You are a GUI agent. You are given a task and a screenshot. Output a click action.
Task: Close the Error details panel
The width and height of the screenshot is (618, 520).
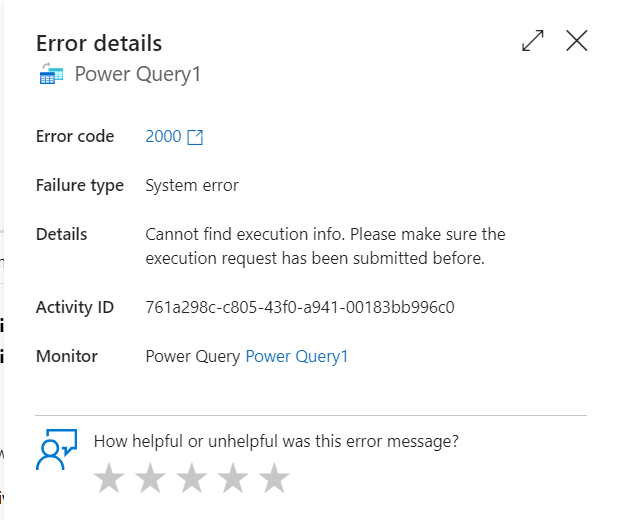(x=577, y=41)
